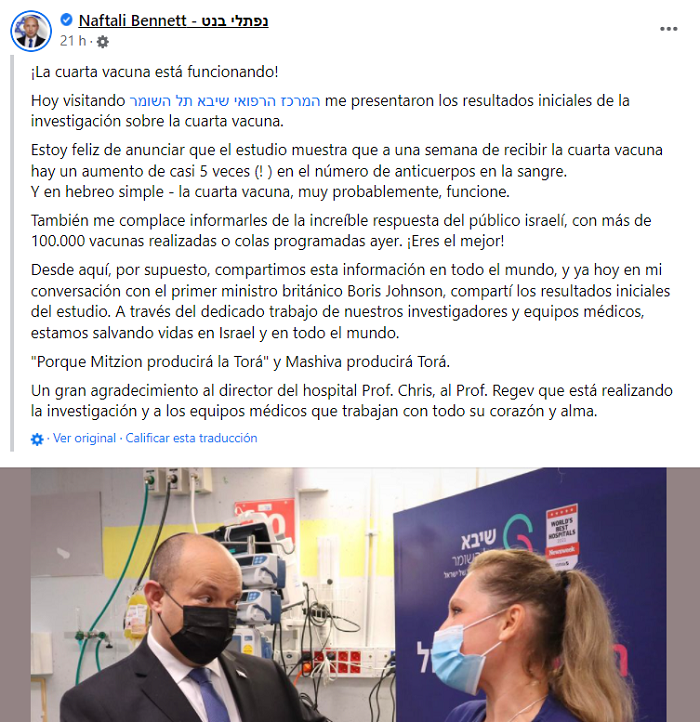Click the paragraph mentioning Boris Johnson
Image resolution: width=700 pixels, height=722 pixels.
click(x=350, y=301)
